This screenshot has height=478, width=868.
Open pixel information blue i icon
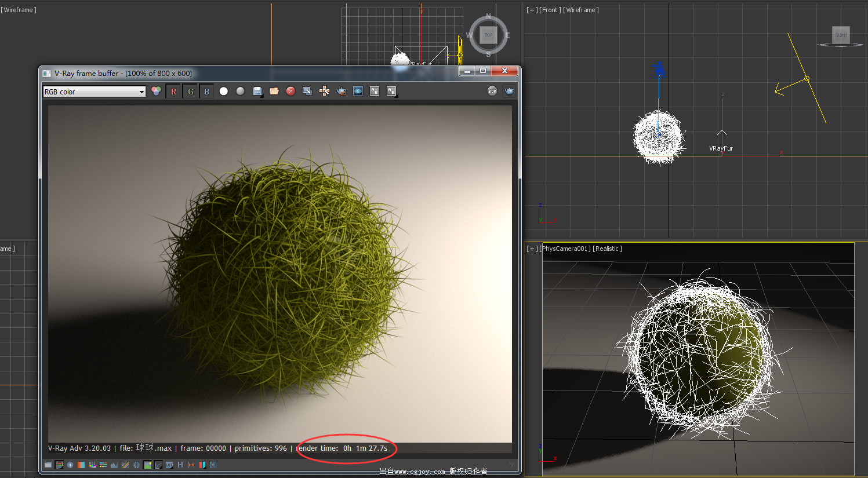[70, 465]
